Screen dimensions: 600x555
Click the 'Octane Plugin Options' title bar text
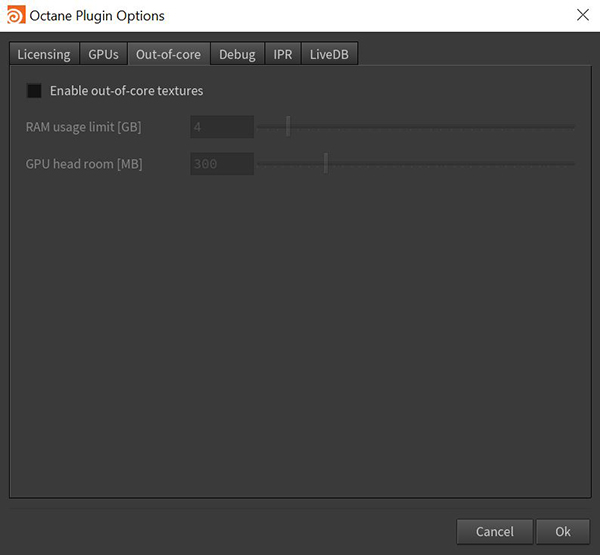(99, 15)
